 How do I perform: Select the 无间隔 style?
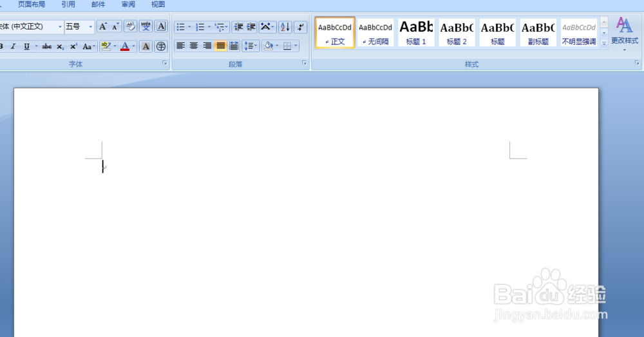pos(375,32)
